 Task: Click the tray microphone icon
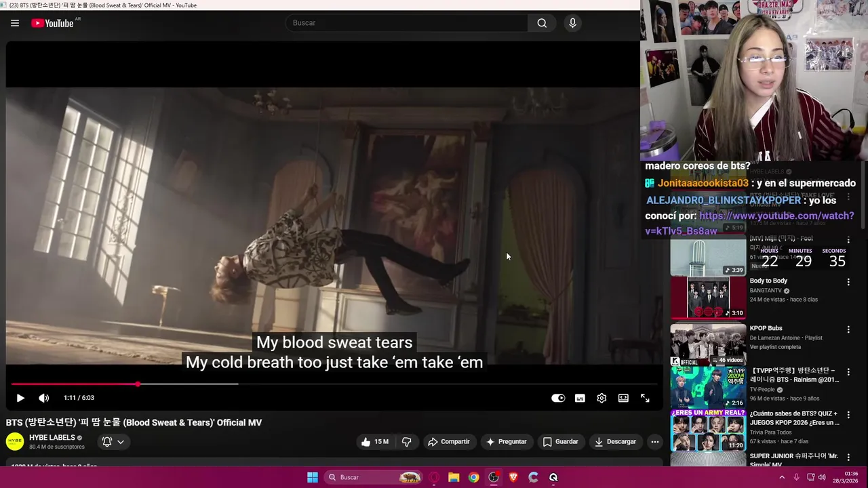point(797,477)
